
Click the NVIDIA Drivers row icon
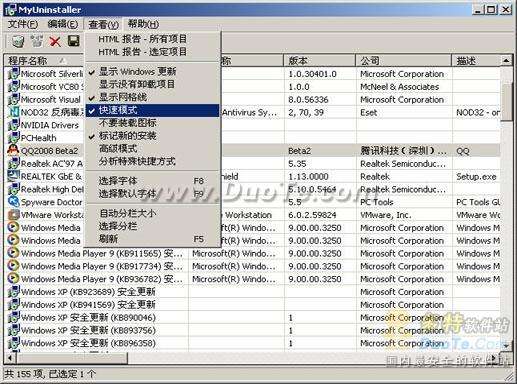tap(13, 125)
